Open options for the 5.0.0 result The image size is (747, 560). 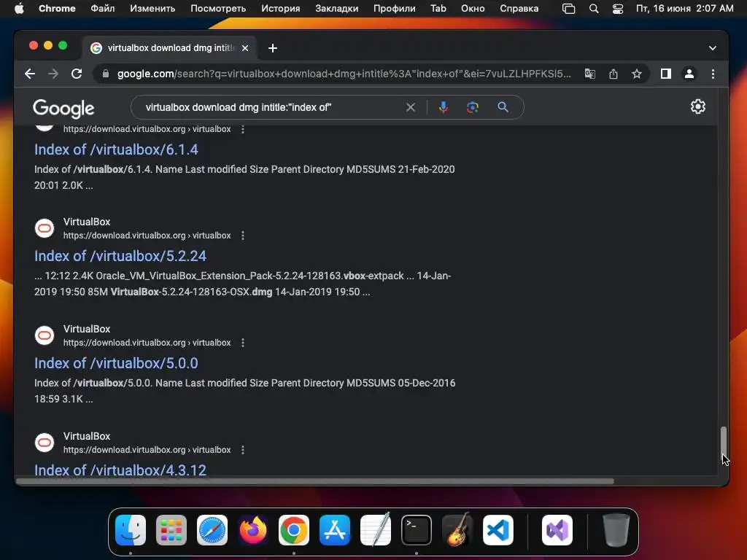242,343
